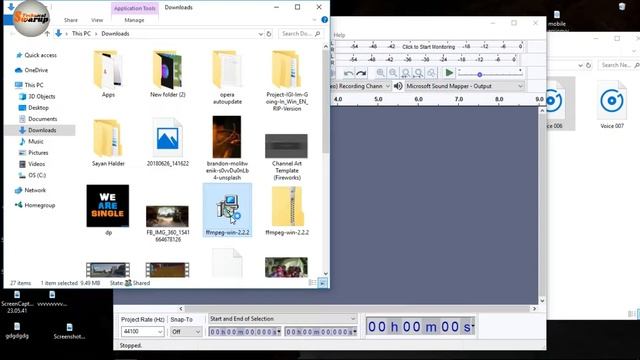Viewport: 640px width, 360px height.
Task: Open the View ribbon tab
Action: [x=97, y=20]
